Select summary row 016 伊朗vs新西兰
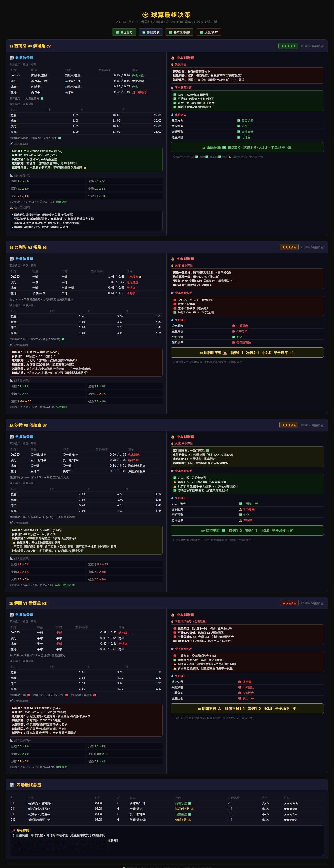The width and height of the screenshot is (334, 868). click(x=166, y=819)
